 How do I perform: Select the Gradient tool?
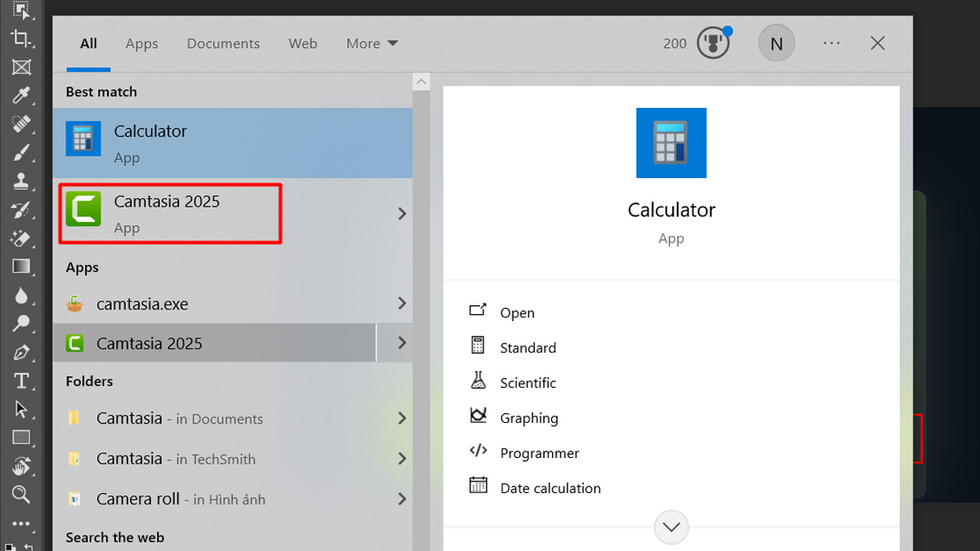point(21,266)
